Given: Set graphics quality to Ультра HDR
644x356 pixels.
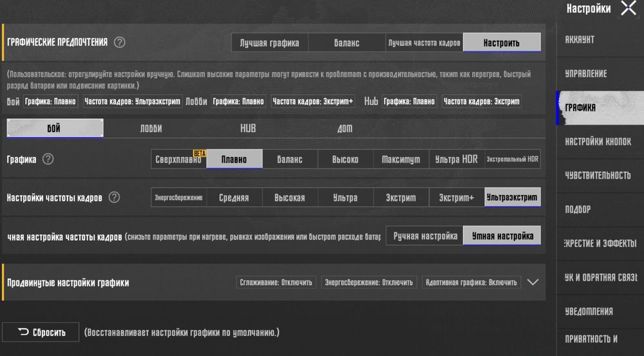Looking at the screenshot, I should point(457,159).
